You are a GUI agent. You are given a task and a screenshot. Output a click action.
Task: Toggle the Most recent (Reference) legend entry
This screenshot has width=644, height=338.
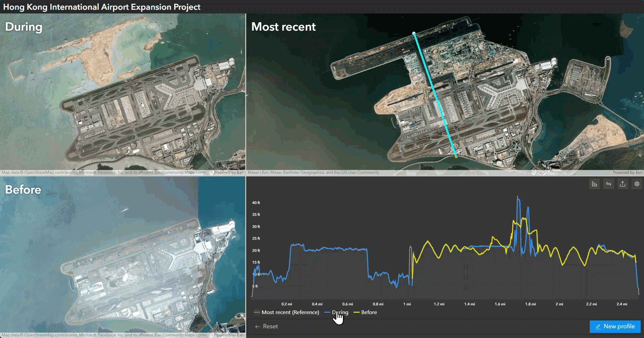tap(291, 312)
